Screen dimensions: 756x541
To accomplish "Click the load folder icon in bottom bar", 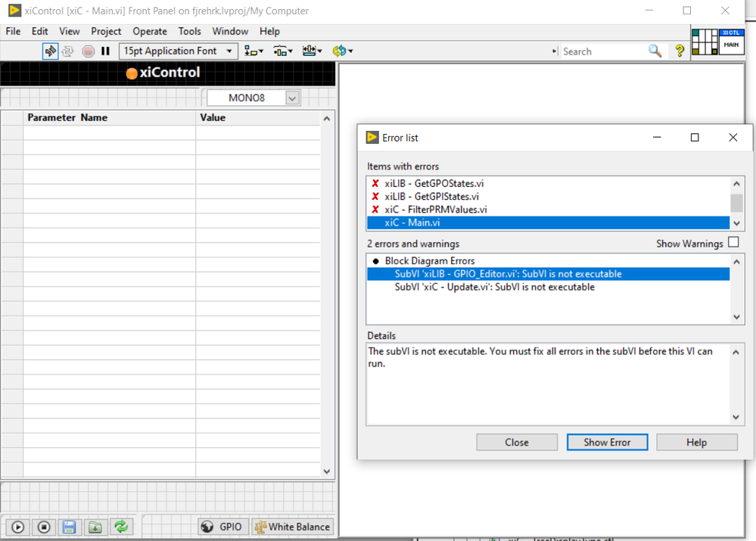I will 95,527.
